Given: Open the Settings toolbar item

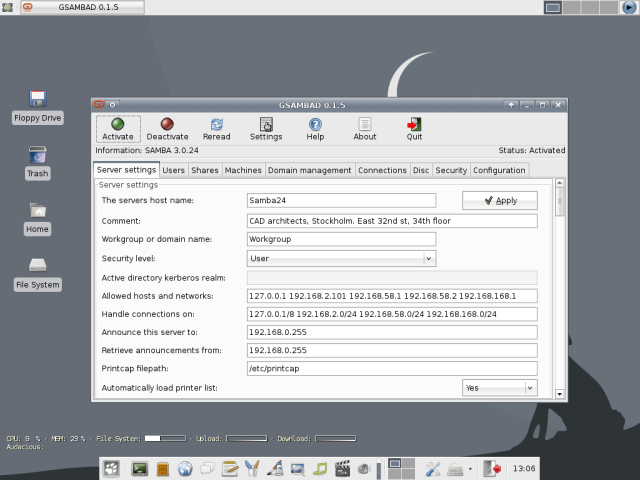Looking at the screenshot, I should [x=266, y=129].
